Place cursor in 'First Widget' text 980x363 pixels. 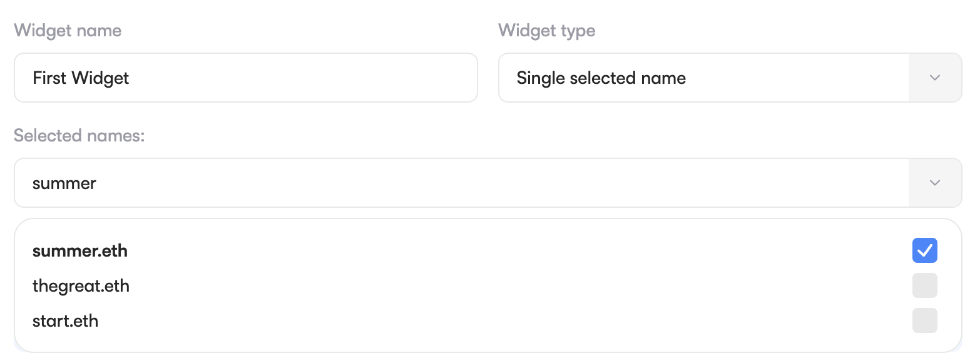click(81, 78)
